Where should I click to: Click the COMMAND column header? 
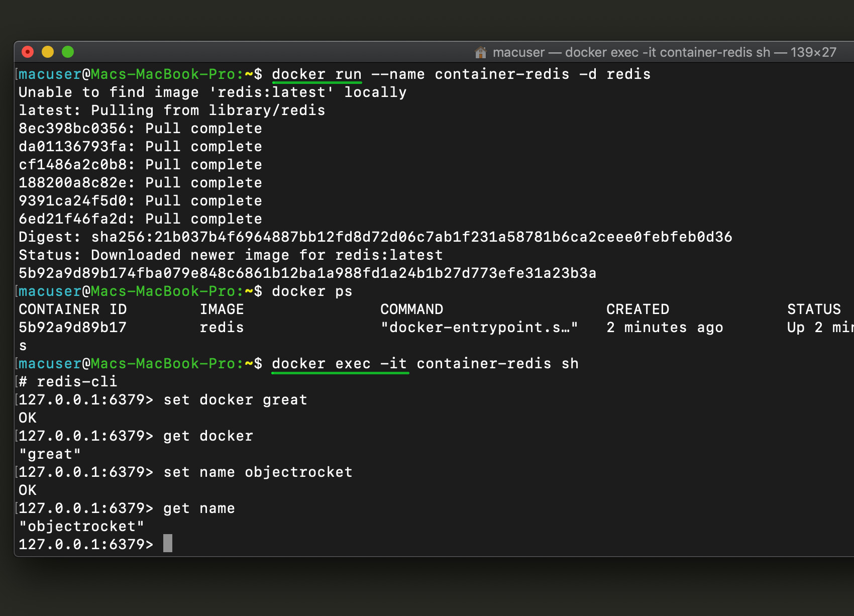coord(411,310)
